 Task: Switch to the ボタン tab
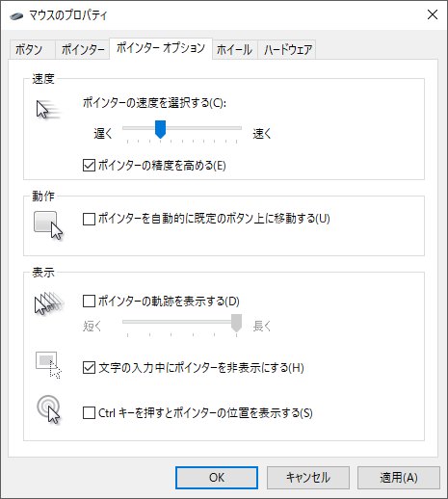29,50
